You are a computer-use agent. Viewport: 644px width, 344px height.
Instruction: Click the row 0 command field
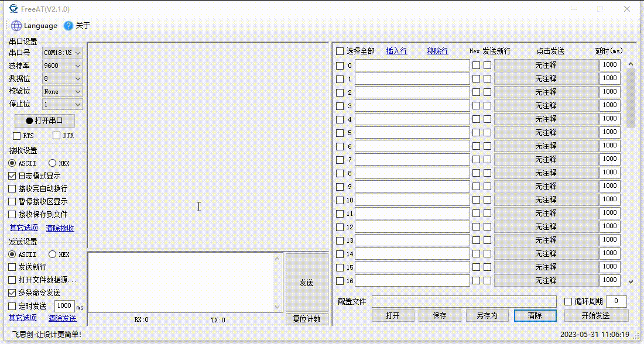[x=412, y=66]
